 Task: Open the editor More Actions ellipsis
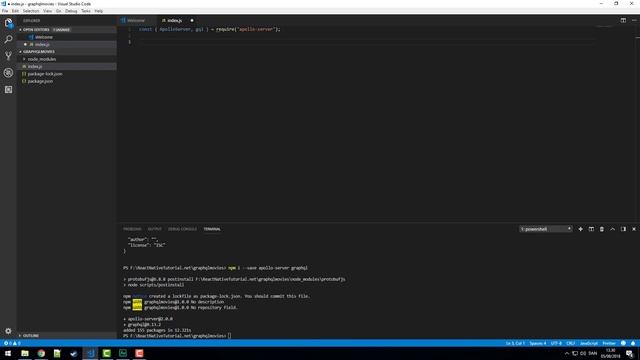(x=634, y=20)
